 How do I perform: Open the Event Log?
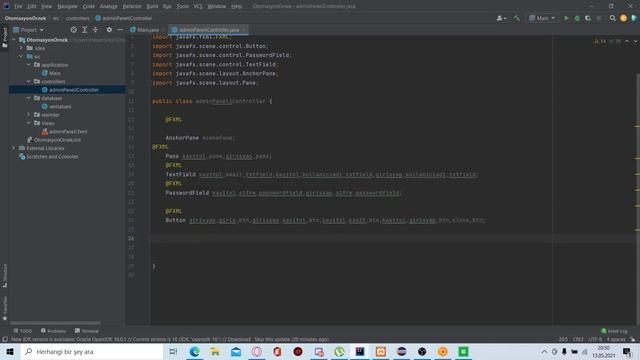[x=614, y=331]
